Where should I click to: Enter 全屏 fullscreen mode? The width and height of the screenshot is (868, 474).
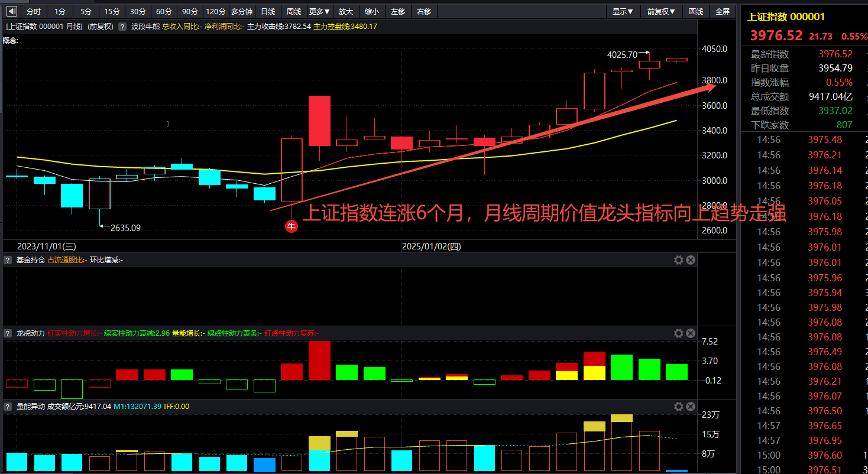click(x=723, y=11)
